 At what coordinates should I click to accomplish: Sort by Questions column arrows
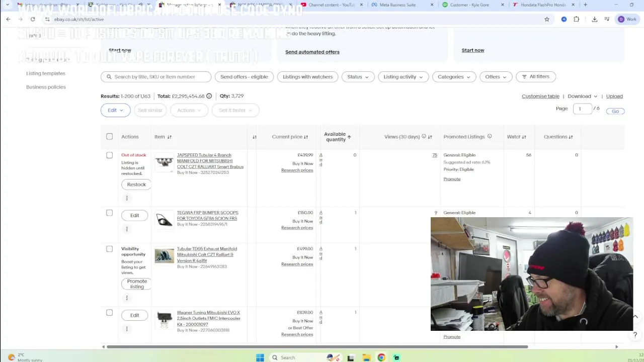571,137
